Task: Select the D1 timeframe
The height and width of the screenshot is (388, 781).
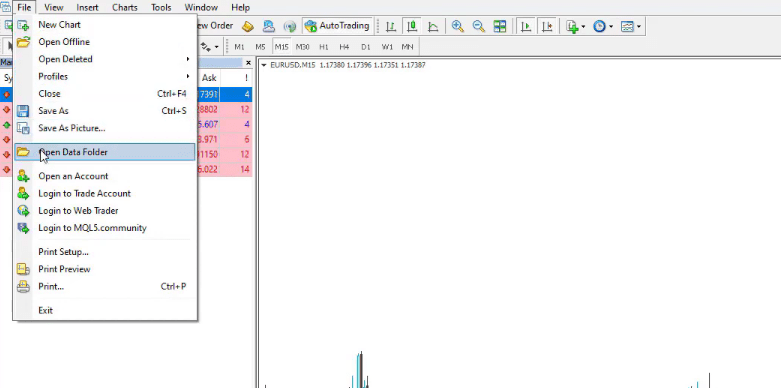Action: pyautogui.click(x=366, y=47)
